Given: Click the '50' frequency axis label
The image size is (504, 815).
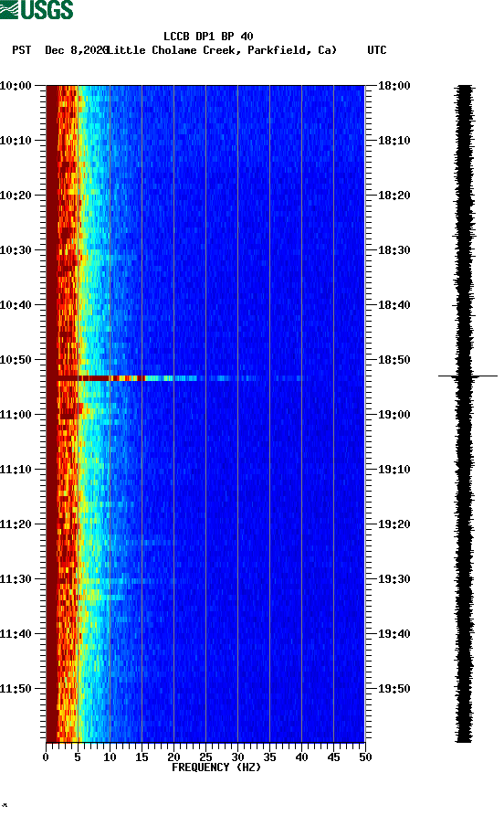Looking at the screenshot, I should 365,757.
